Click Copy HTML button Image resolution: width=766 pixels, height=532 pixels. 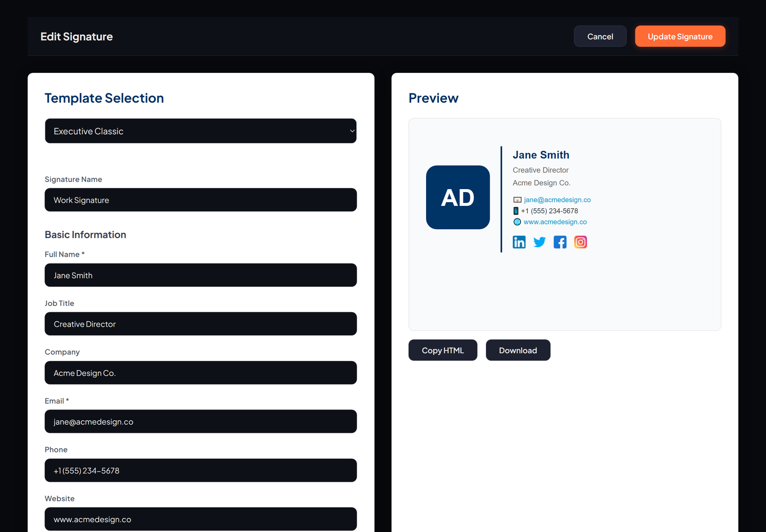443,350
